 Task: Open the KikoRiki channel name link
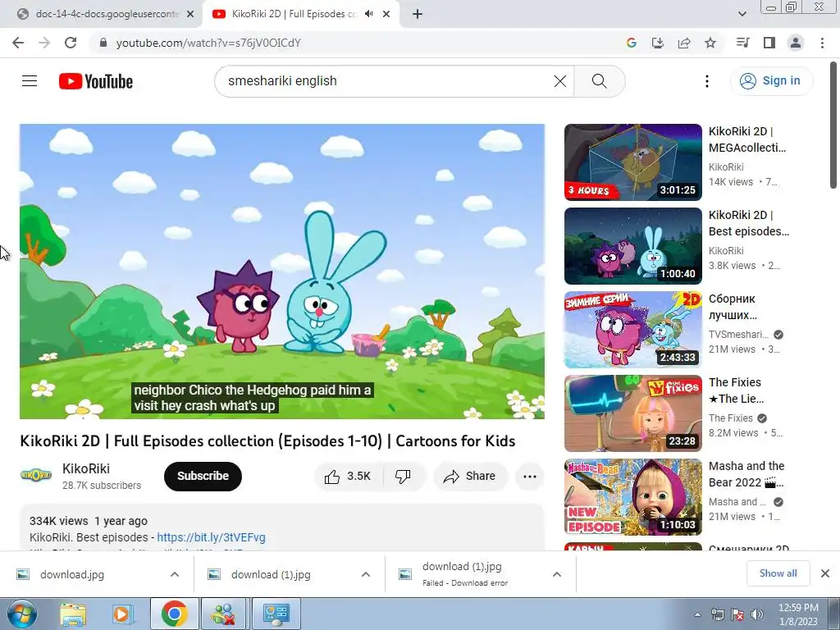point(86,468)
